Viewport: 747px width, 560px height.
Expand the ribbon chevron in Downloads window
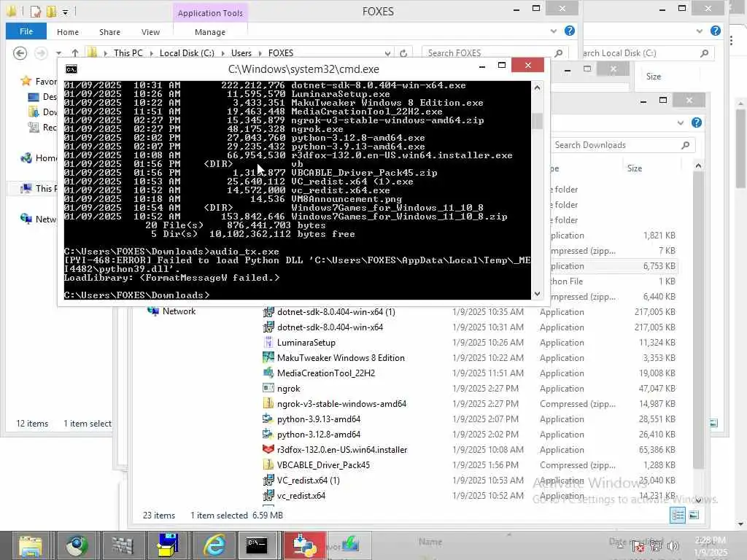coord(681,122)
